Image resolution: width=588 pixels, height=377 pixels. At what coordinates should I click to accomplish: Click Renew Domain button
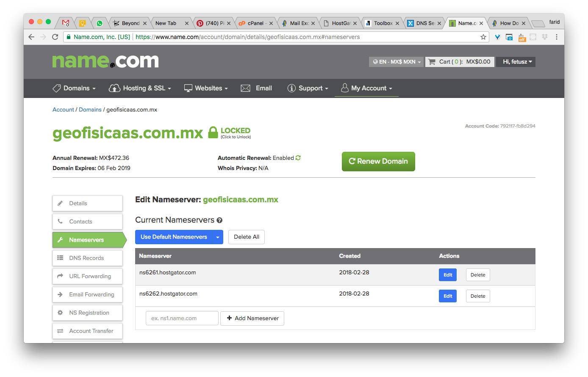pyautogui.click(x=378, y=162)
